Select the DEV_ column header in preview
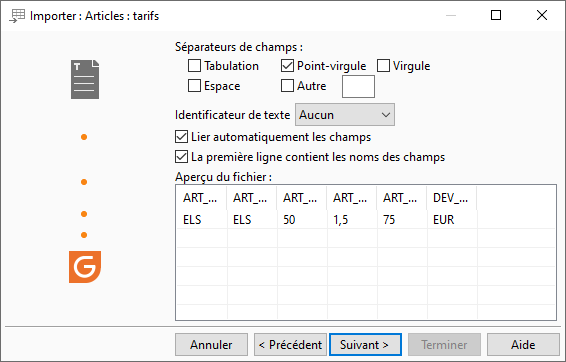The height and width of the screenshot is (362, 566). (x=451, y=198)
